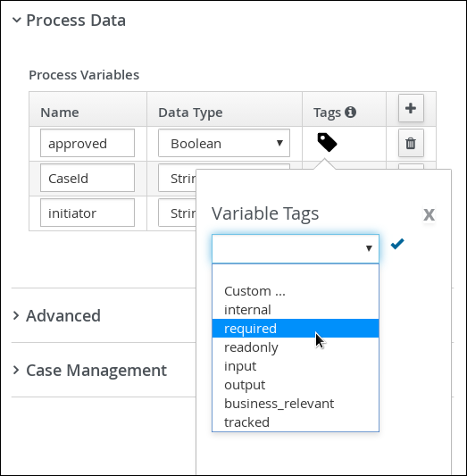This screenshot has width=467, height=476.
Task: Select the required tag option
Action: point(296,329)
